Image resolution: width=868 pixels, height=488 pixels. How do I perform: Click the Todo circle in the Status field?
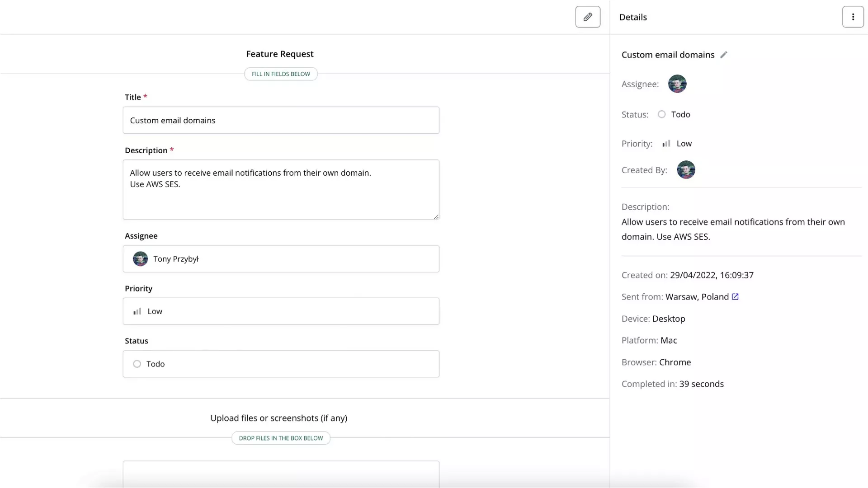click(137, 364)
